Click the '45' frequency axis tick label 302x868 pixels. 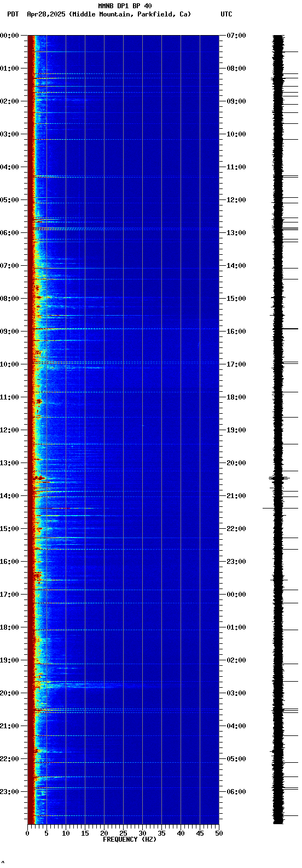click(x=200, y=833)
